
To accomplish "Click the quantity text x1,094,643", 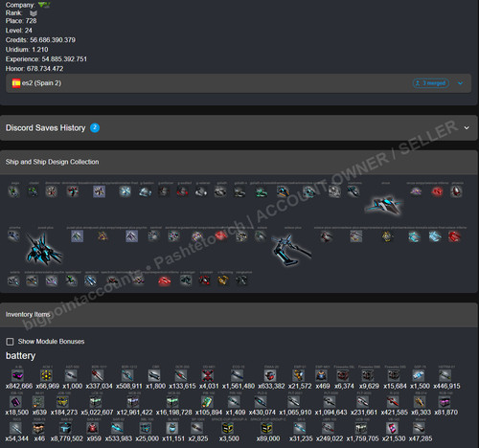I will coord(331,413).
